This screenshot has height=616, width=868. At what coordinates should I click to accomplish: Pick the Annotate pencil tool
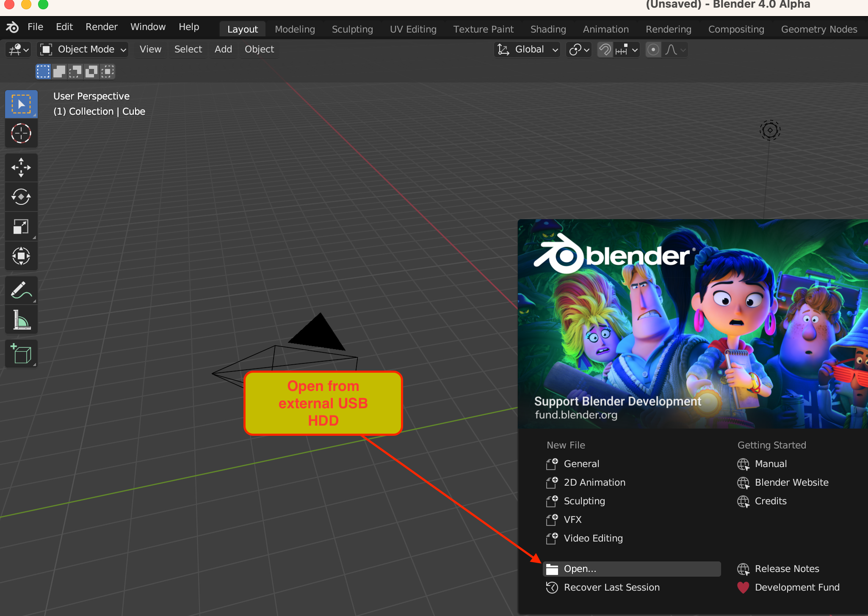[21, 290]
